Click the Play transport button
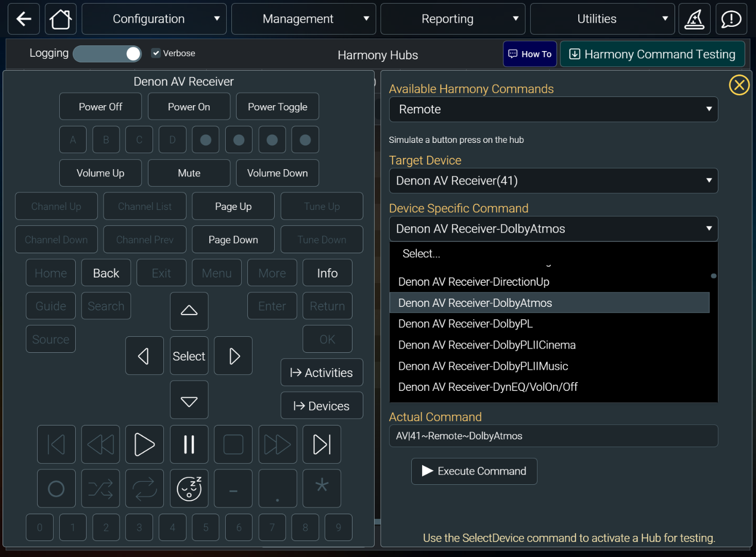The image size is (756, 557). (144, 445)
